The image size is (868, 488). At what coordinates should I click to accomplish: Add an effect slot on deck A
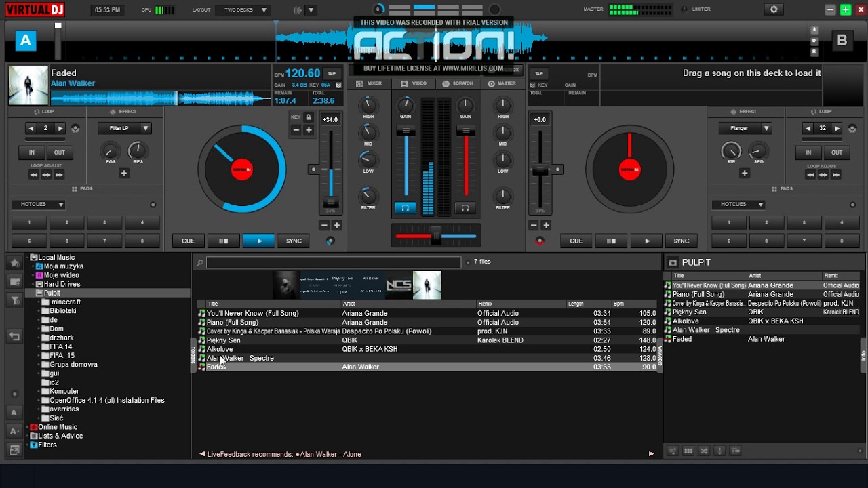(x=124, y=174)
